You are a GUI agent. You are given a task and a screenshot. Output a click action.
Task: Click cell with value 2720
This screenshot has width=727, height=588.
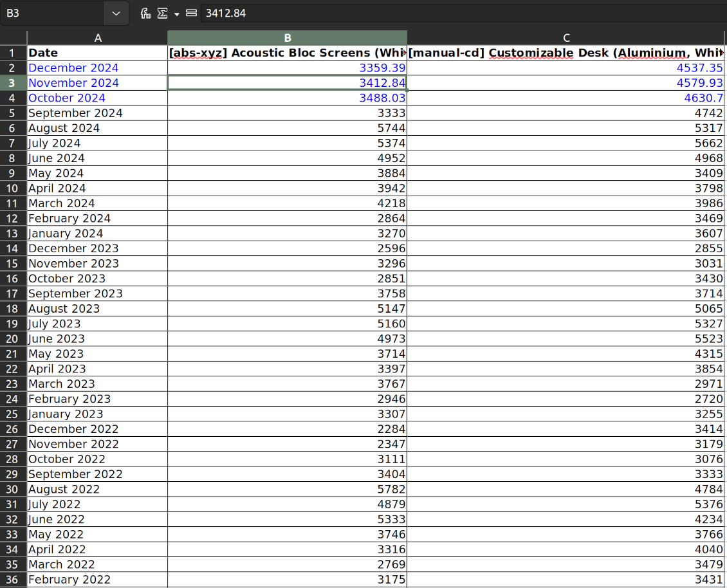[566, 399]
